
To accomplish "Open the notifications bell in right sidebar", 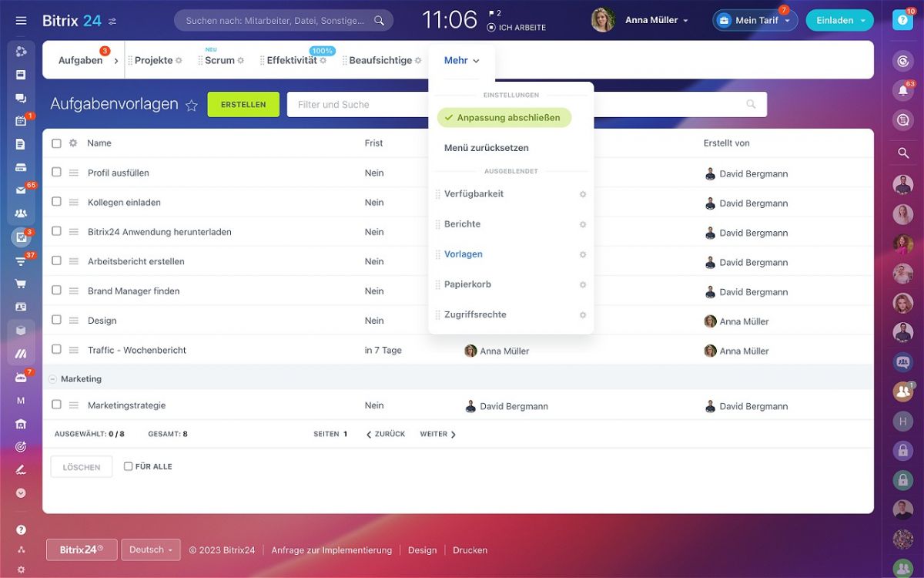I will pos(903,90).
